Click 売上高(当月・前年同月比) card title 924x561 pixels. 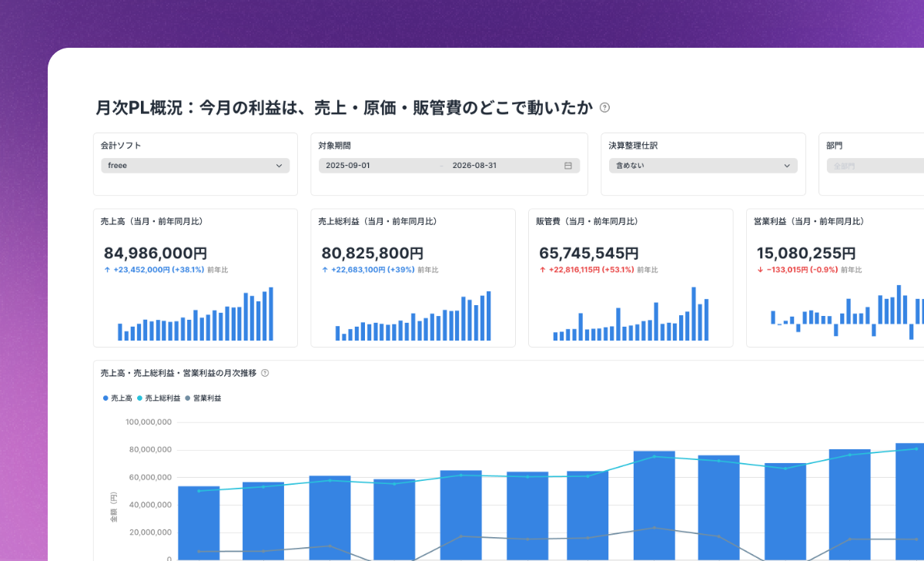point(152,221)
